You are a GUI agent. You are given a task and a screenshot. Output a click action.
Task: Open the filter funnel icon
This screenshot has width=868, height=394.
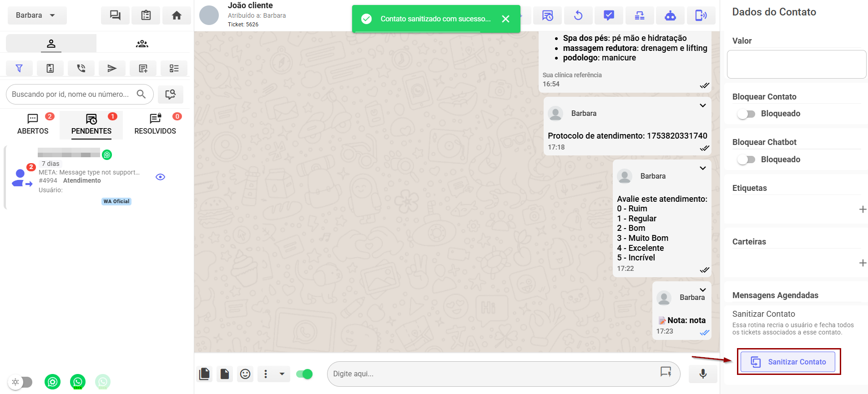coord(19,68)
